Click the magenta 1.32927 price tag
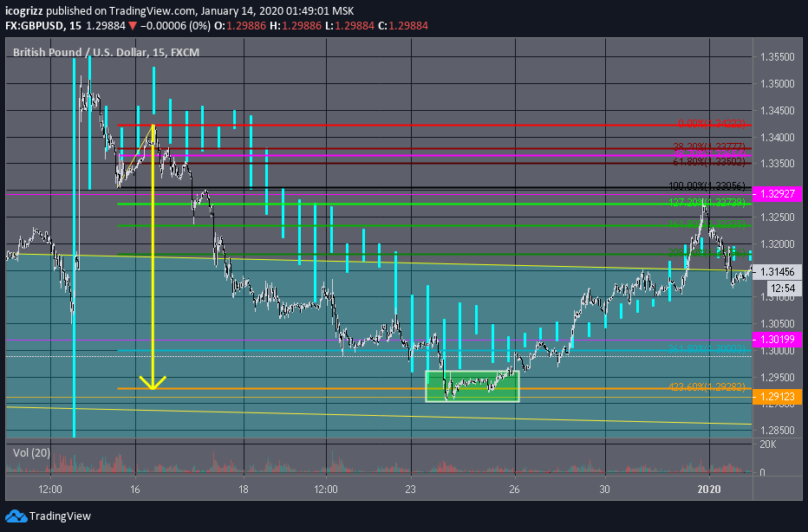 pos(778,194)
